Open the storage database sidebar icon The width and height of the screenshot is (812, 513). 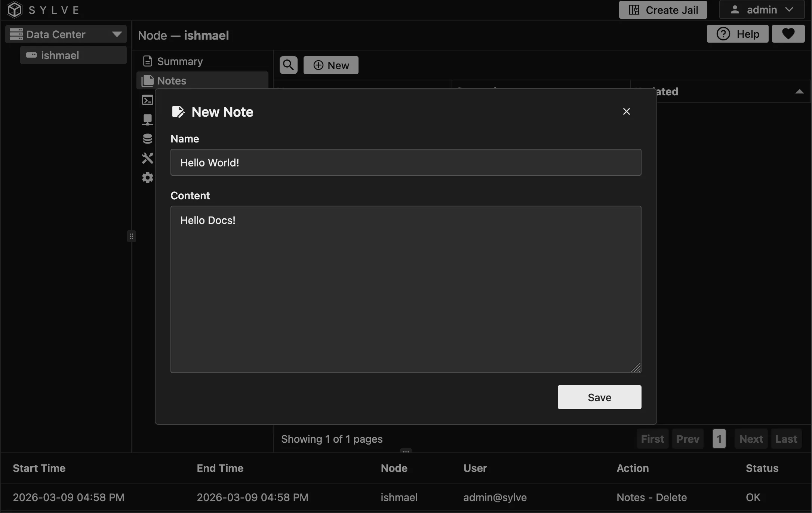tap(148, 139)
